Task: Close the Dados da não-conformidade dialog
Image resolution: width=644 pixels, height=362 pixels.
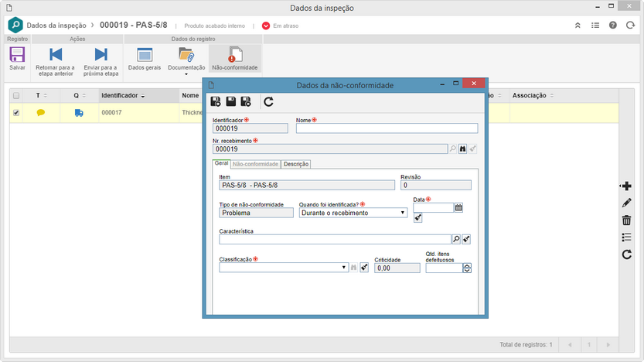Action: [474, 84]
